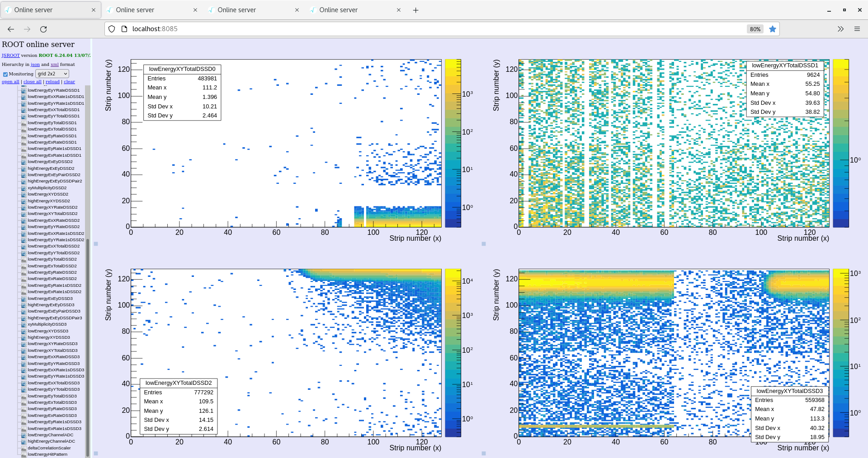Click the 'close all' link
This screenshot has height=458, width=868.
tap(33, 82)
